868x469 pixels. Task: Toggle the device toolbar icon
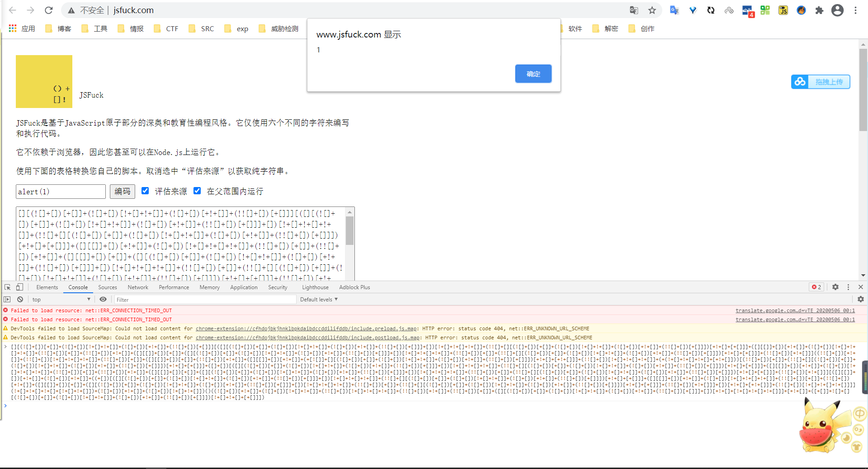pos(19,287)
